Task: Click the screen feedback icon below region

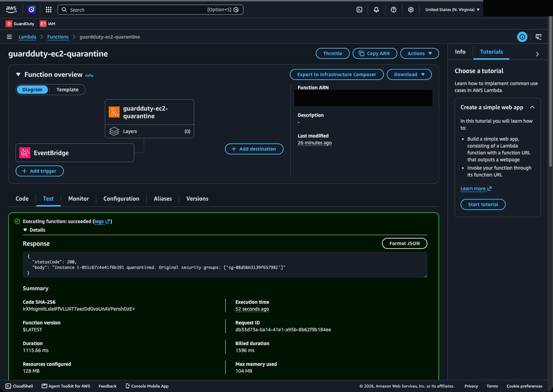Action: pos(539,37)
